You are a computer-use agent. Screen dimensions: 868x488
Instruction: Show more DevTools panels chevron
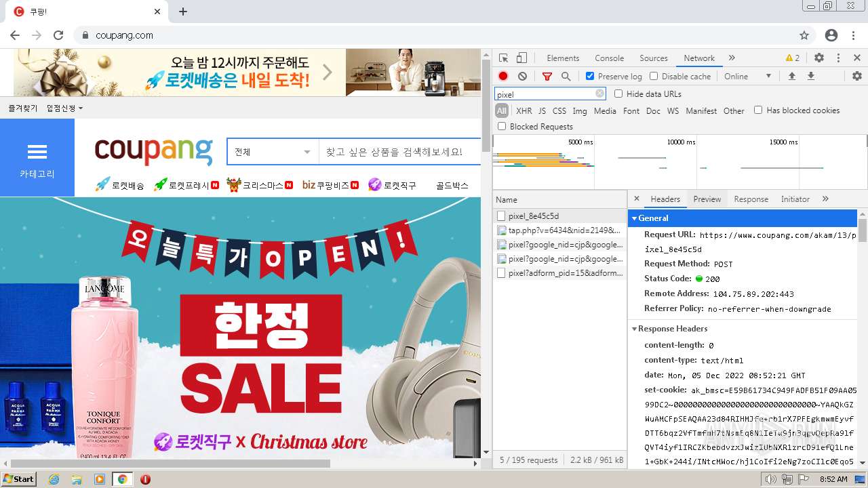tap(732, 58)
